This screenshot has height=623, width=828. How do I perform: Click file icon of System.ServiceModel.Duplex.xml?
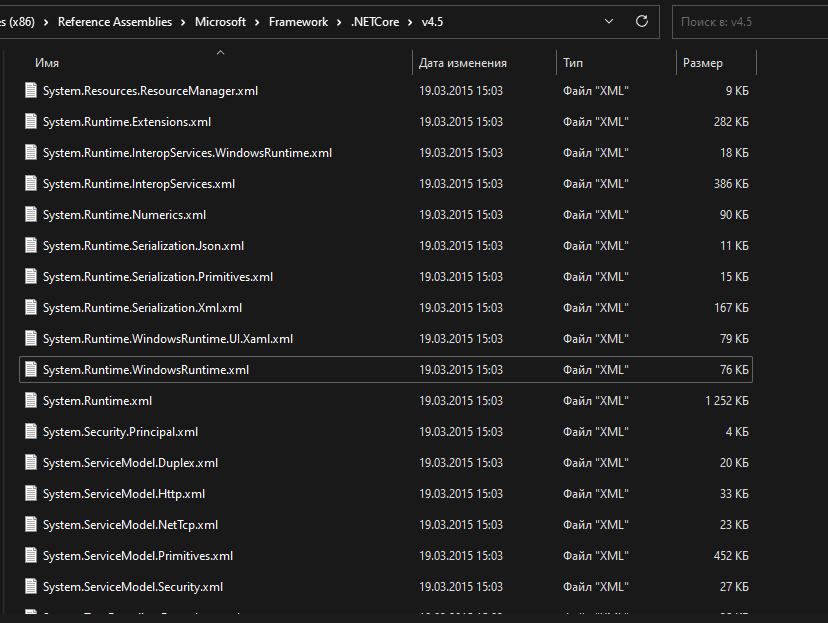[31, 462]
